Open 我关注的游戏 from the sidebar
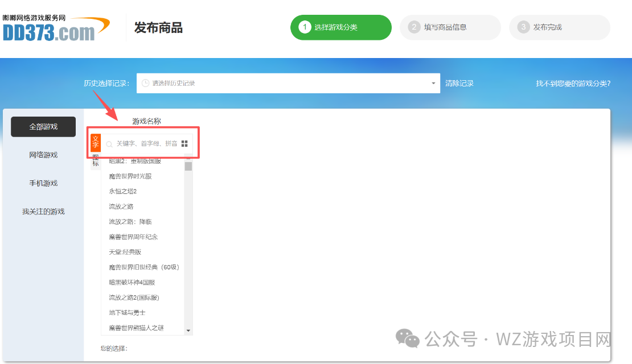The image size is (632, 364). (43, 211)
